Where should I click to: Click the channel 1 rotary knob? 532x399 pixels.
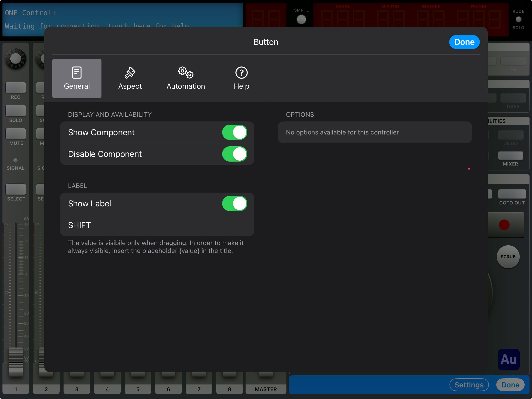pyautogui.click(x=16, y=59)
